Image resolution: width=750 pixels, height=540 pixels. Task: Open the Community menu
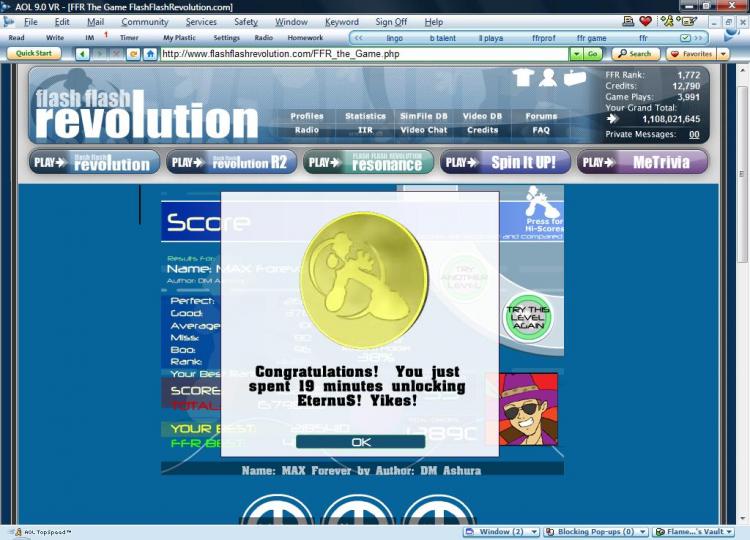tap(144, 22)
